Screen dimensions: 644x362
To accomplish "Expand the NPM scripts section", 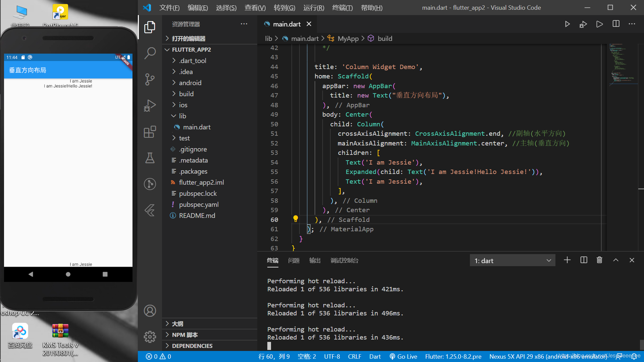I will coord(210,335).
